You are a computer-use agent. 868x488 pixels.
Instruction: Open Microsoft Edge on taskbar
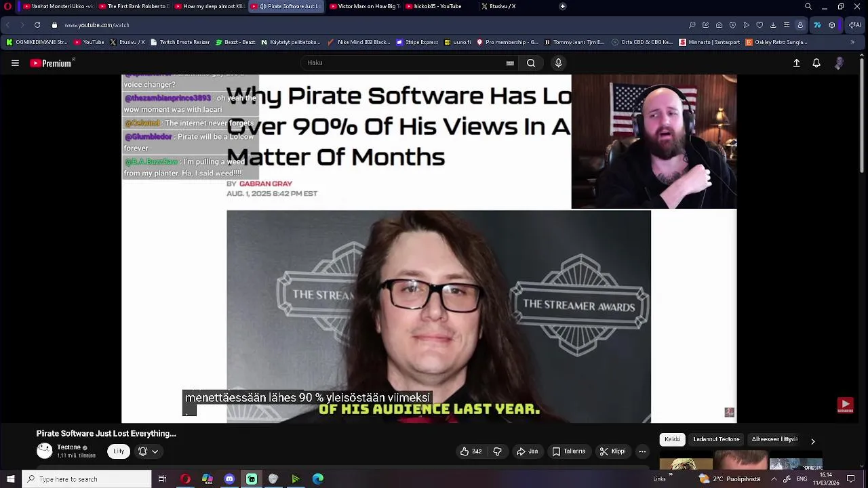pyautogui.click(x=317, y=479)
